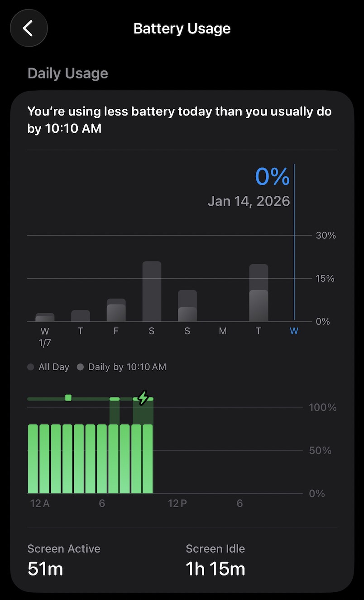
Task: Tap today's blue W day label
Action: [294, 331]
